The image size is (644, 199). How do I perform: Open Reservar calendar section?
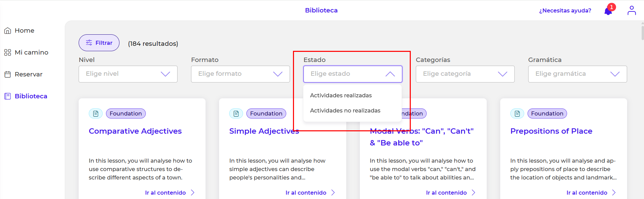click(28, 74)
